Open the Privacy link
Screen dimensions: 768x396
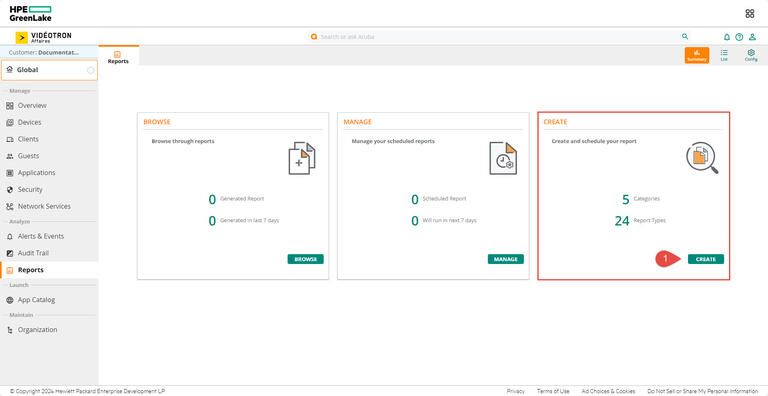pos(515,391)
